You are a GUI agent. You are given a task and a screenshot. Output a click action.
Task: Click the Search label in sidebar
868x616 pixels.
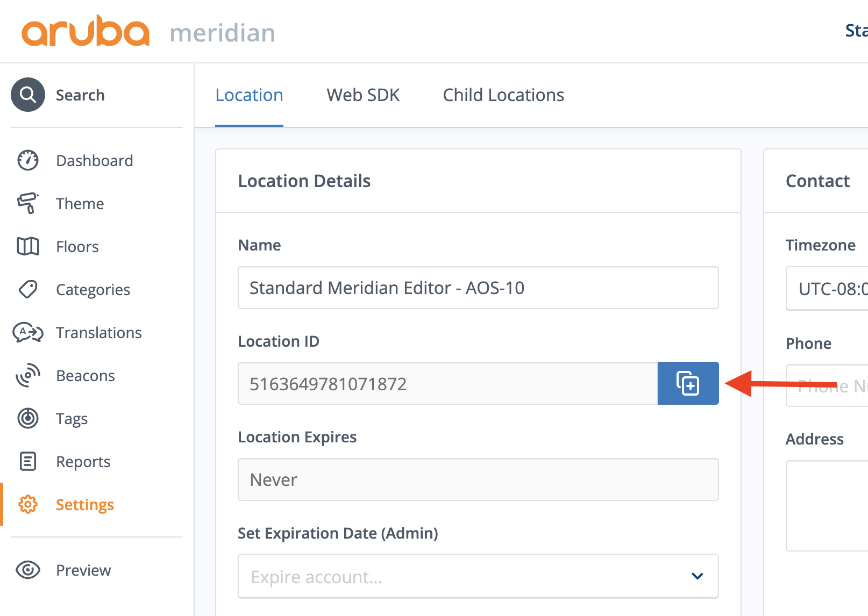click(x=80, y=95)
